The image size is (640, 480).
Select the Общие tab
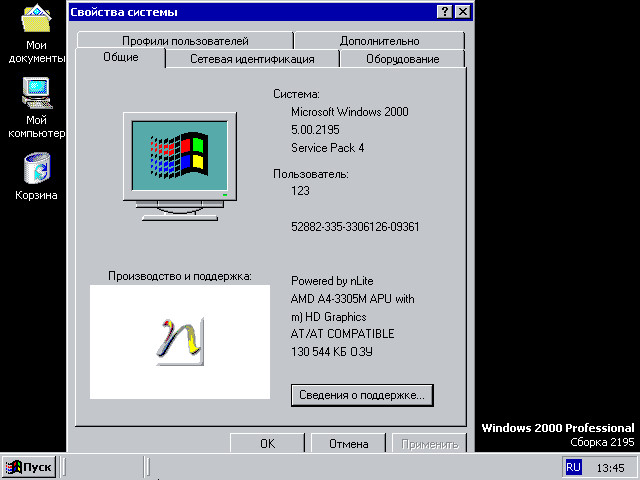(x=120, y=57)
